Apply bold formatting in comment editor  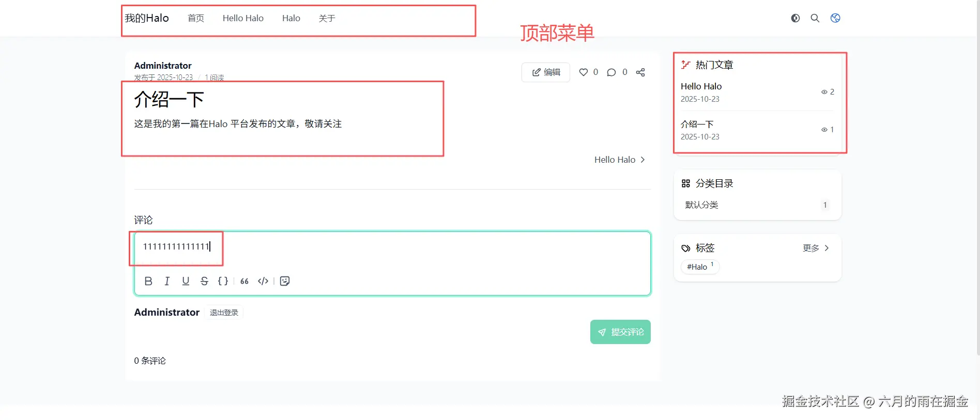point(148,281)
